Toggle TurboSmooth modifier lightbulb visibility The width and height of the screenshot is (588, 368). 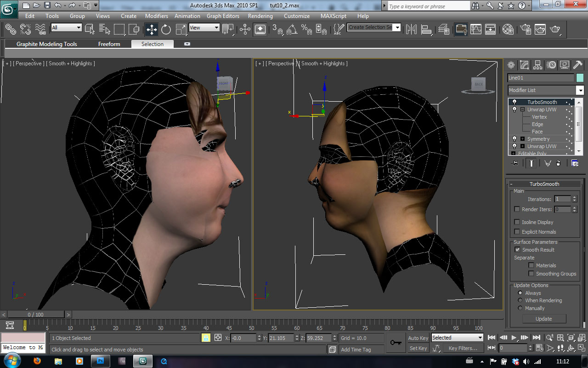pos(514,102)
